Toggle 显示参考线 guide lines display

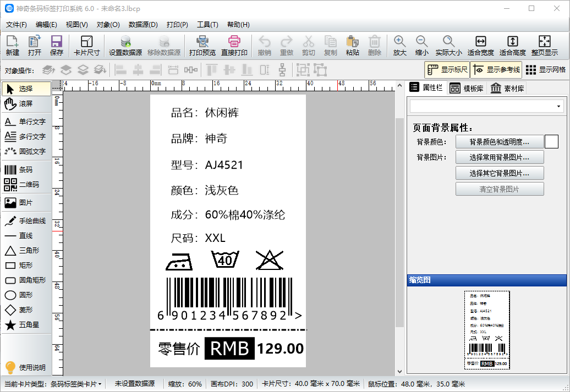tap(496, 70)
